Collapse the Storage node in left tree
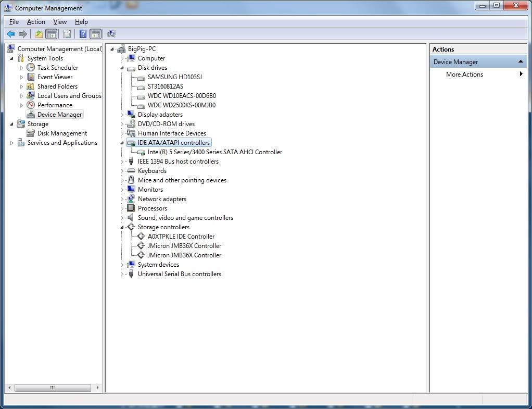 (12, 124)
